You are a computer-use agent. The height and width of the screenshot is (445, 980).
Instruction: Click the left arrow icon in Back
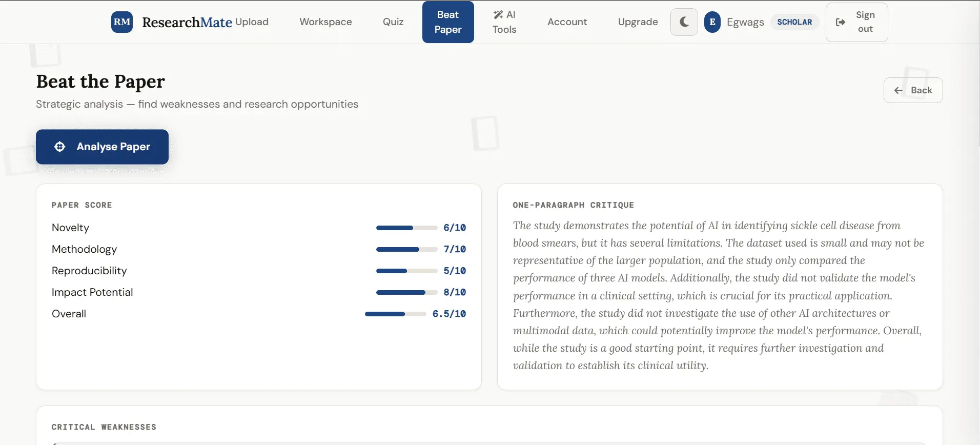[x=899, y=90]
